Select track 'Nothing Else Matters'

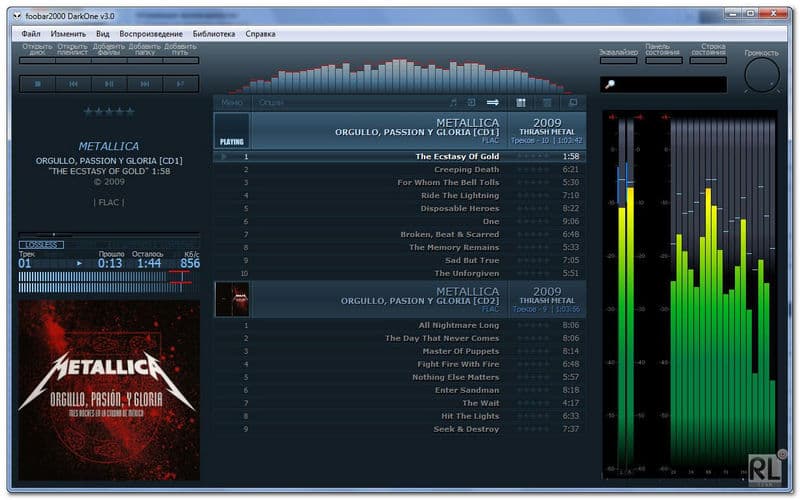coord(399,378)
